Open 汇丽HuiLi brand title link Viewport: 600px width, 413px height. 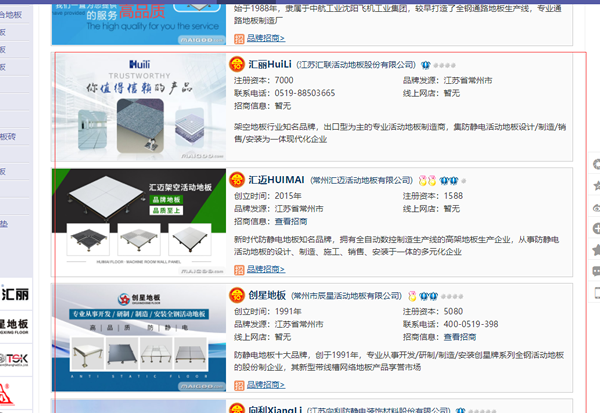[272, 64]
